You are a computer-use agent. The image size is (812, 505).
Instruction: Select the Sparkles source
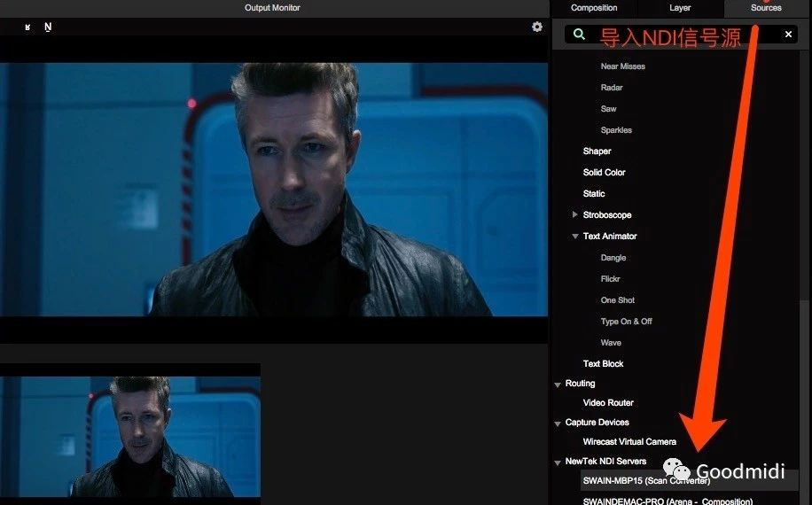(x=616, y=130)
